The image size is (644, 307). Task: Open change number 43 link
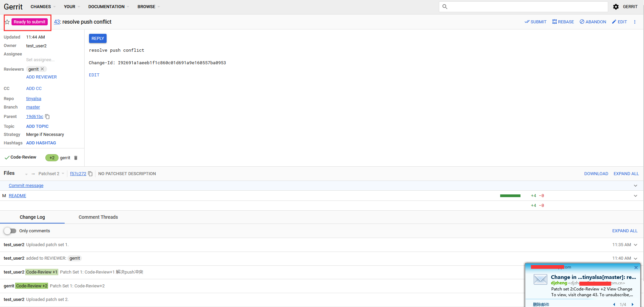pos(57,22)
